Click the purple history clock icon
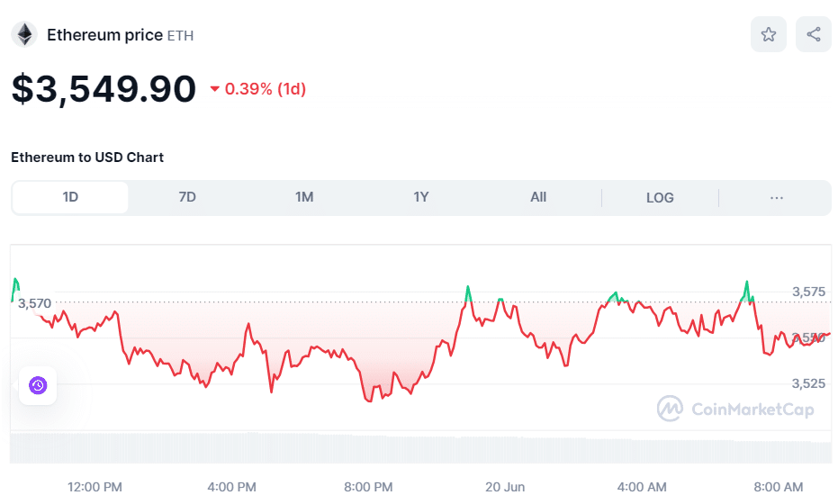Image resolution: width=838 pixels, height=504 pixels. [37, 385]
